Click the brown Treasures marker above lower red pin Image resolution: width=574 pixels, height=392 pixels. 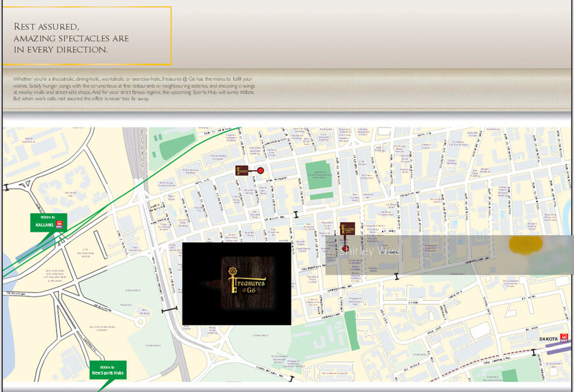[x=347, y=229]
